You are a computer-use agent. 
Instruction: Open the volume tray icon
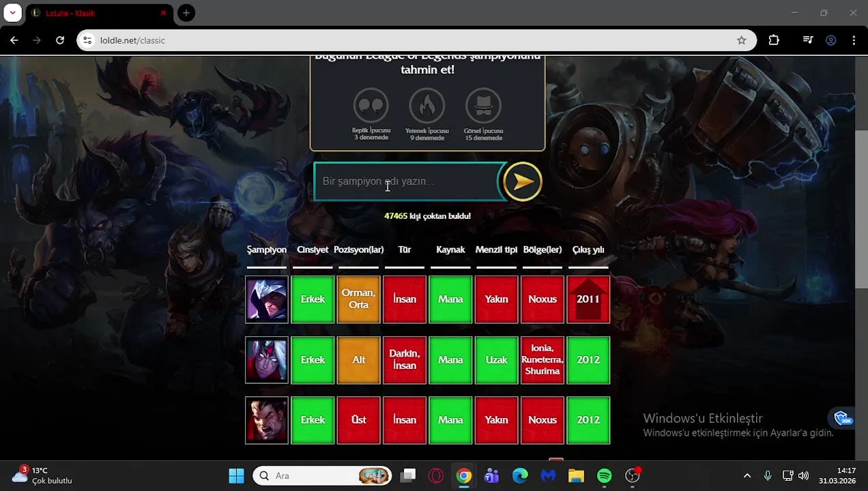(x=804, y=476)
